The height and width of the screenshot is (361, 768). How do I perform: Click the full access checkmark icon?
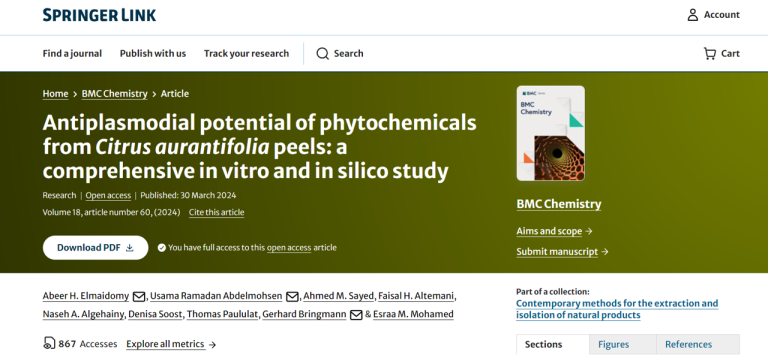[x=162, y=248]
